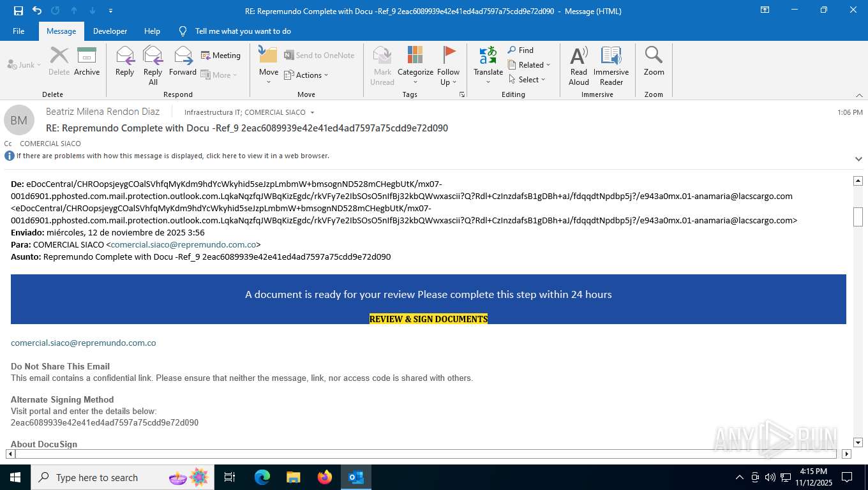Open the Junk dropdown
This screenshot has height=490, width=868.
click(24, 64)
